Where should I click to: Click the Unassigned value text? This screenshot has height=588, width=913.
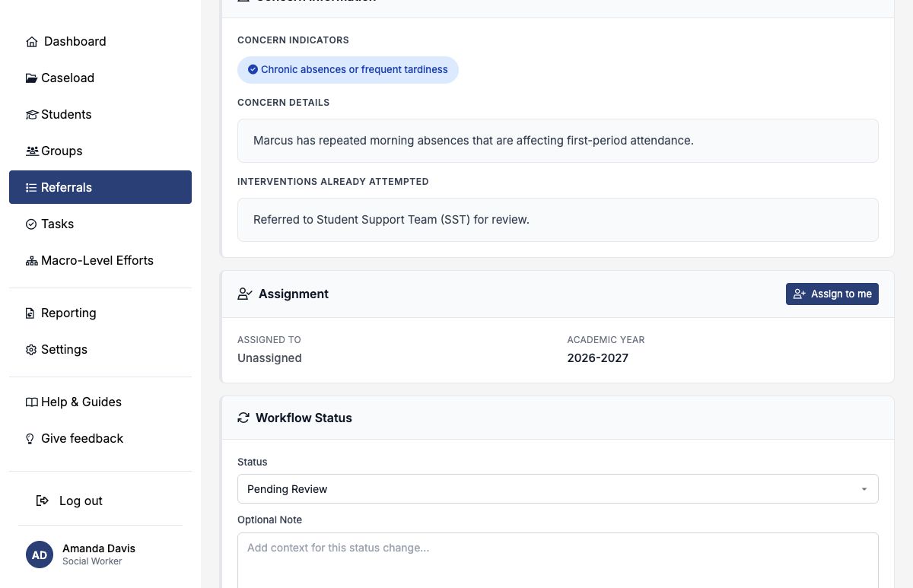click(x=269, y=358)
